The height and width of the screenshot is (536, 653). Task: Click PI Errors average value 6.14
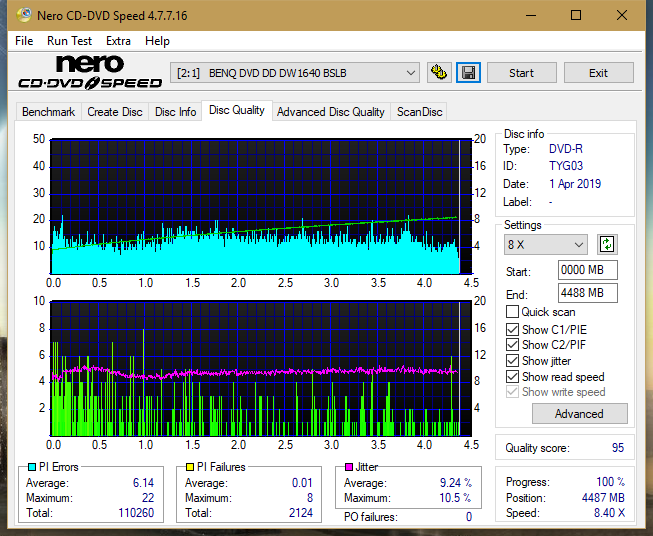(143, 483)
